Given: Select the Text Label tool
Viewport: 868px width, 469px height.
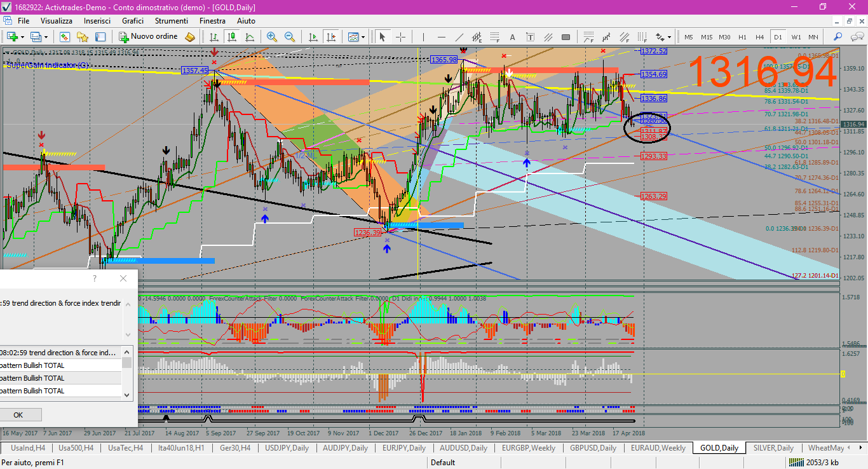Looking at the screenshot, I should point(530,37).
